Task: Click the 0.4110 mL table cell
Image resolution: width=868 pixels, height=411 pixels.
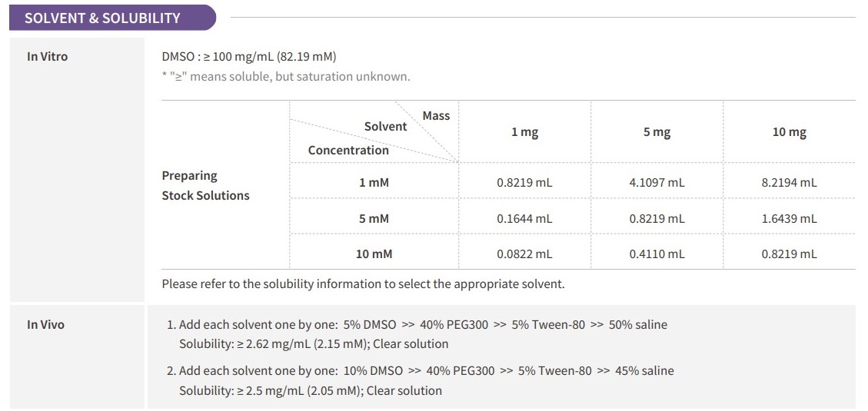Action: (x=657, y=254)
